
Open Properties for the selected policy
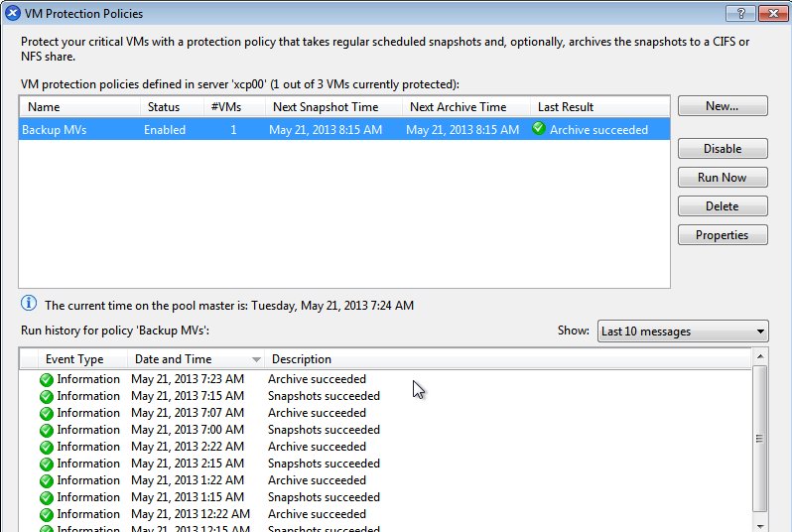point(723,235)
